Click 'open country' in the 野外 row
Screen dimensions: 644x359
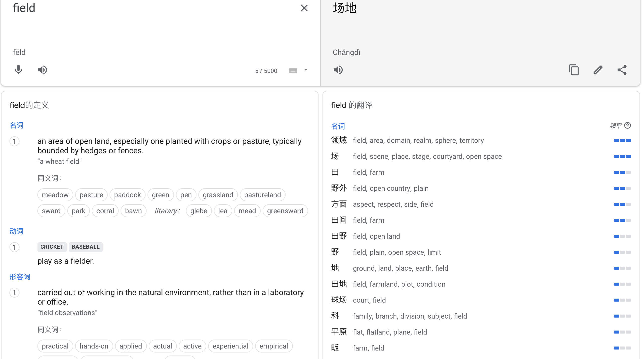[x=390, y=188]
